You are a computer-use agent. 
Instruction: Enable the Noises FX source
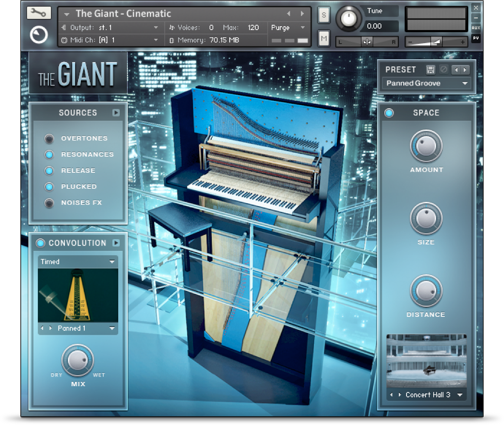[49, 203]
